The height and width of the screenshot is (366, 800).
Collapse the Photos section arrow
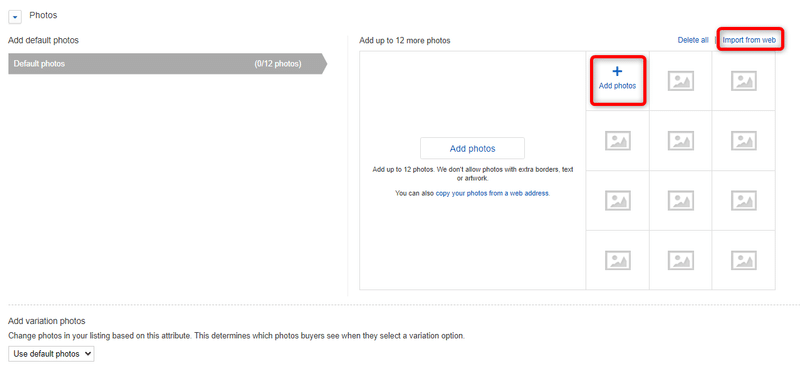[x=15, y=17]
